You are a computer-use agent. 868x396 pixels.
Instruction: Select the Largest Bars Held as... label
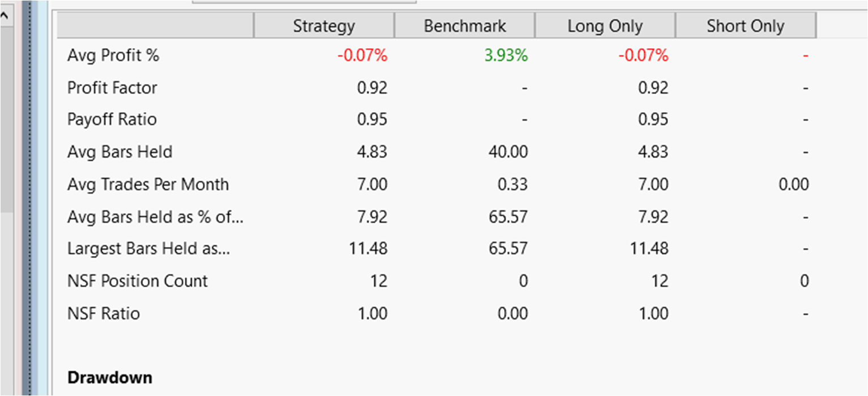[149, 248]
